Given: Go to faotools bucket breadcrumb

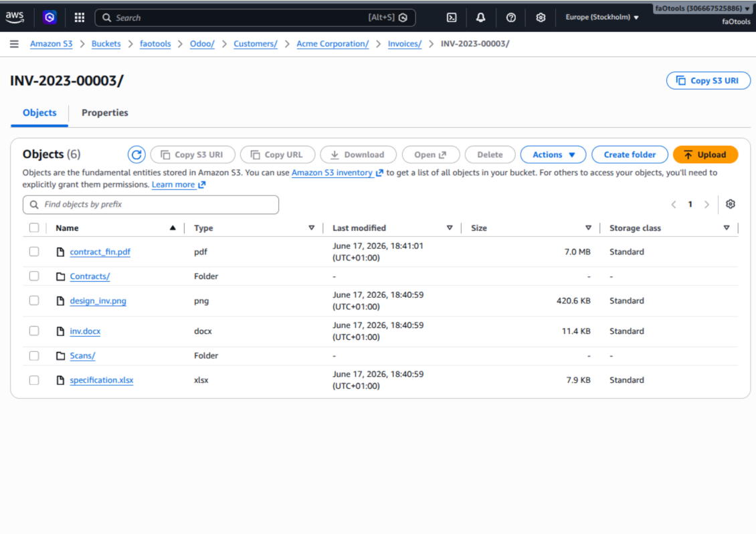Looking at the screenshot, I should click(x=155, y=44).
